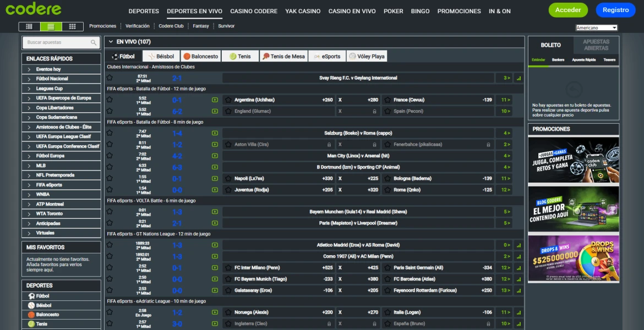Screen dimensions: 644x330
Task: Star the FC Barcelona (Atlas) selection
Action: [x=388, y=279]
